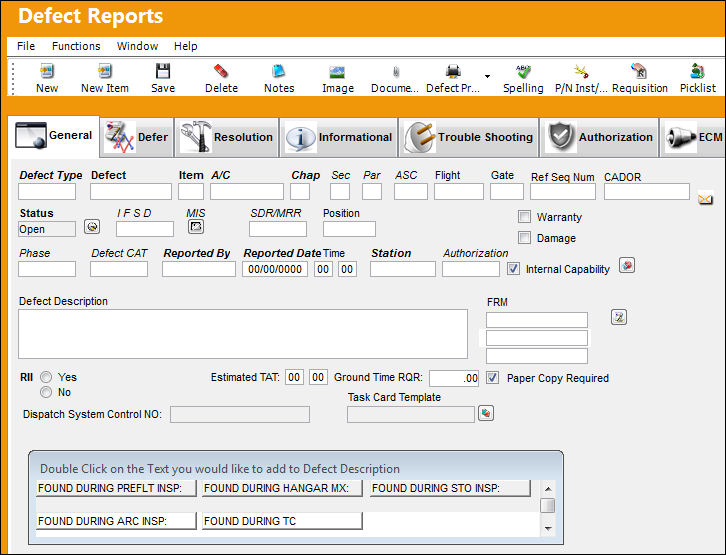Click the Defect Description text area
The image size is (726, 555).
pyautogui.click(x=243, y=334)
